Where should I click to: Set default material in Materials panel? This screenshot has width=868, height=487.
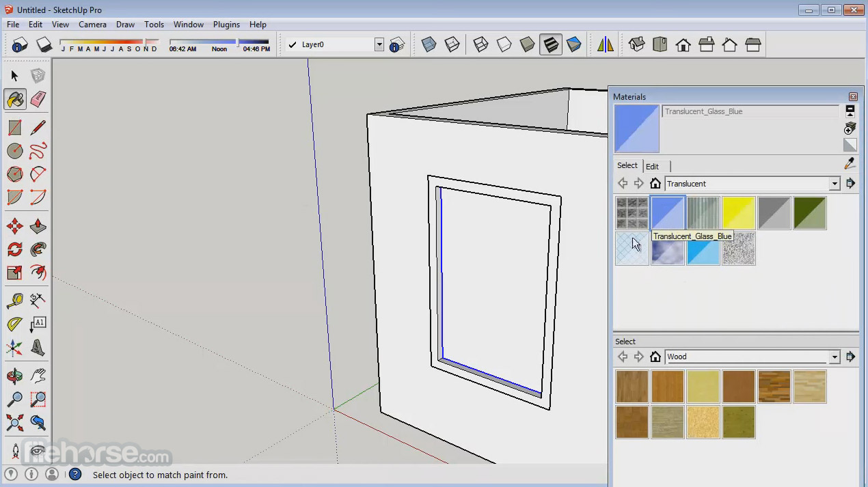[x=850, y=145]
